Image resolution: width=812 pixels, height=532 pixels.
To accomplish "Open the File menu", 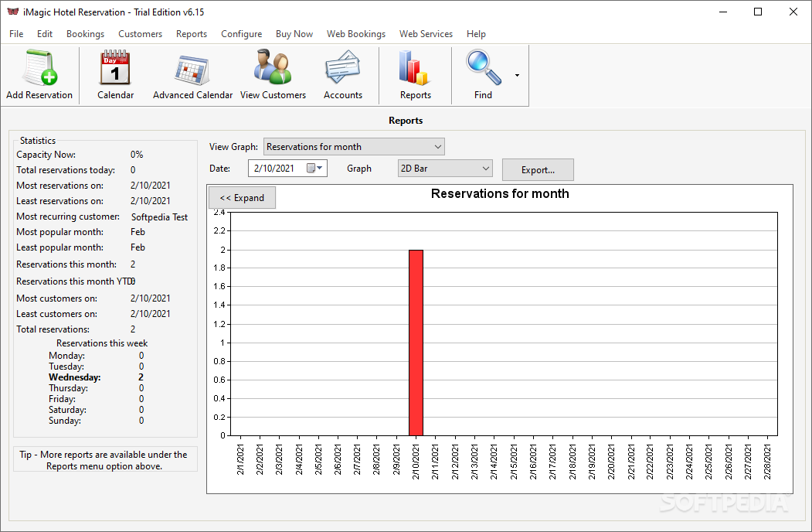I will [x=16, y=34].
